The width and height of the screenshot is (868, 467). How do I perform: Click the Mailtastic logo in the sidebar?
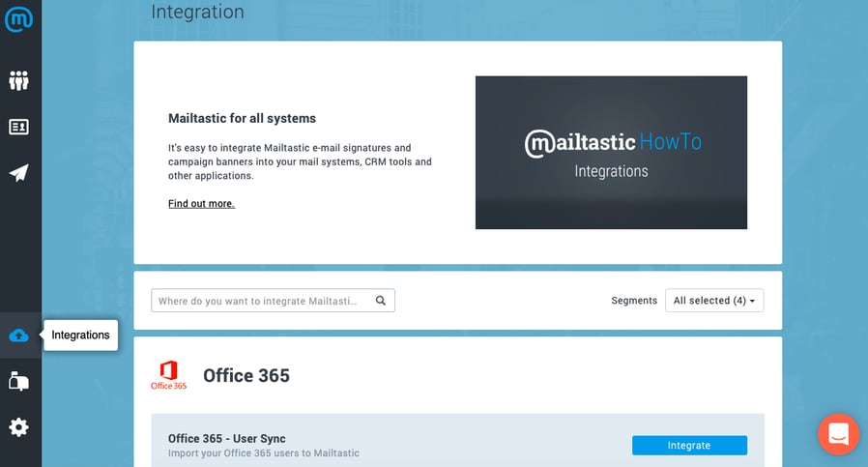(19, 18)
